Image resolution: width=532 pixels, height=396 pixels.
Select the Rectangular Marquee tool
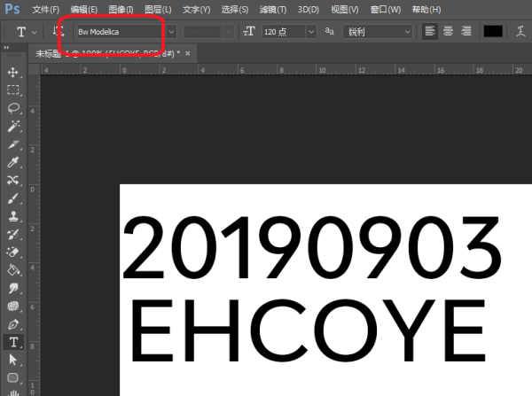tap(13, 89)
